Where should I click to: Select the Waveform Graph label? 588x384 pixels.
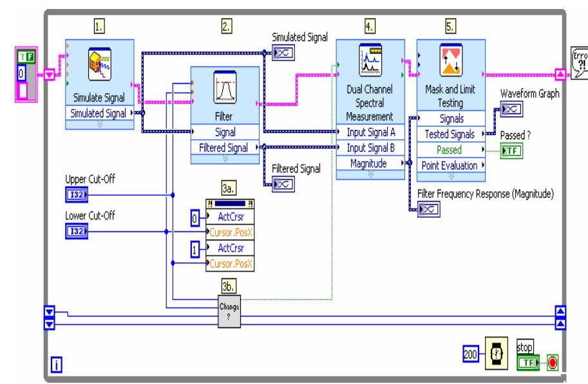(529, 93)
